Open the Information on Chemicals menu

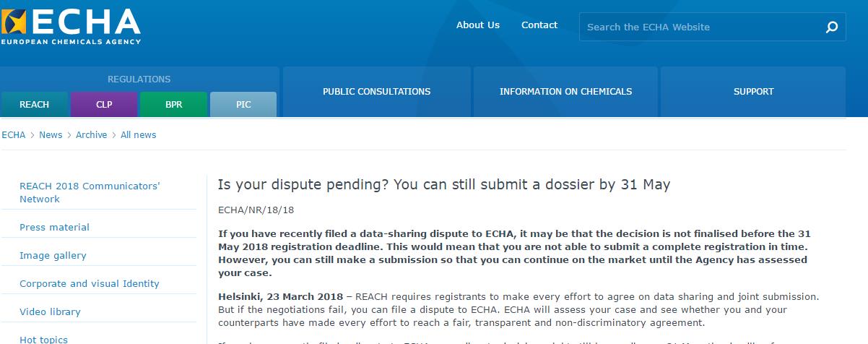pos(565,92)
